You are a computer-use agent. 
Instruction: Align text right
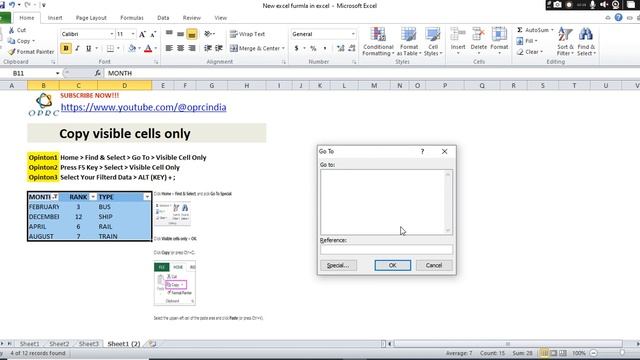click(x=192, y=48)
